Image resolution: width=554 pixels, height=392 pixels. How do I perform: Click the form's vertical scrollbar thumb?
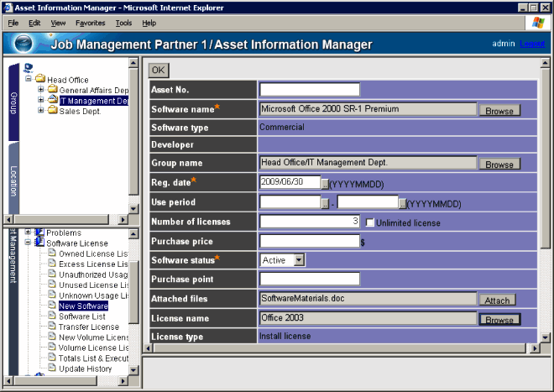545,158
